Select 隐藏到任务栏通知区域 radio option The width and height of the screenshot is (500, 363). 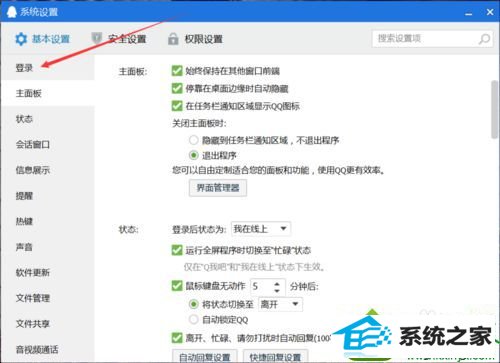[194, 140]
